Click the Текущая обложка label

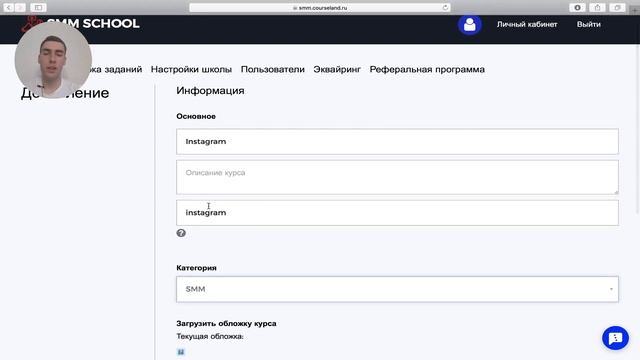(x=210, y=336)
